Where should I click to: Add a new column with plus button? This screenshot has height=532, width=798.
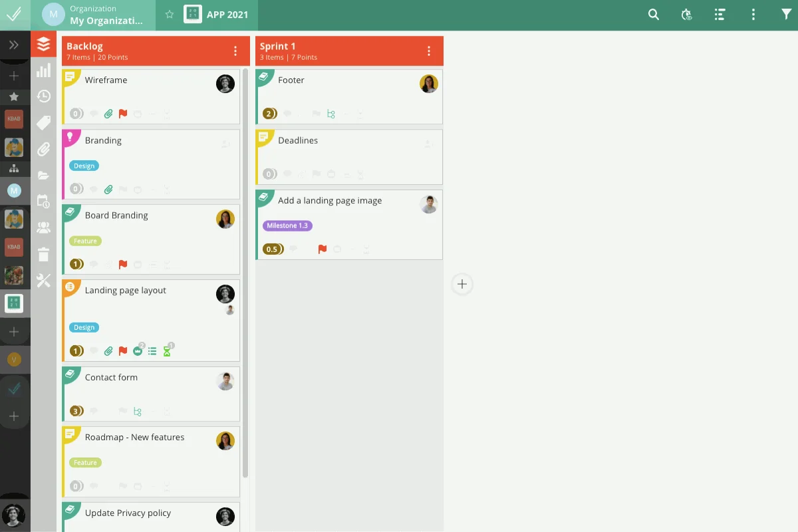(x=462, y=284)
